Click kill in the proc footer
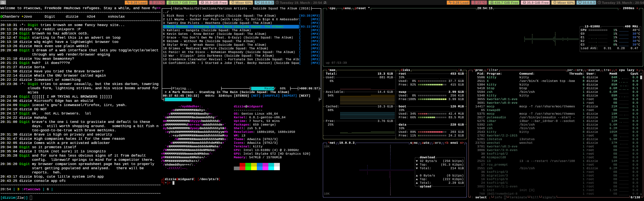 tap(535, 198)
